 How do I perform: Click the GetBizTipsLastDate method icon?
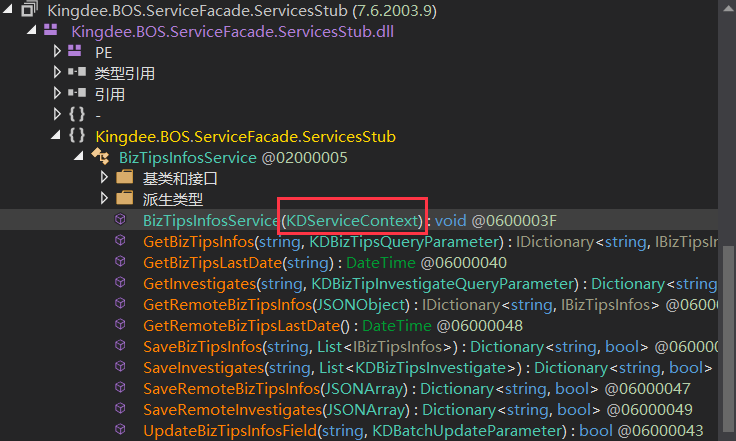[x=121, y=261]
